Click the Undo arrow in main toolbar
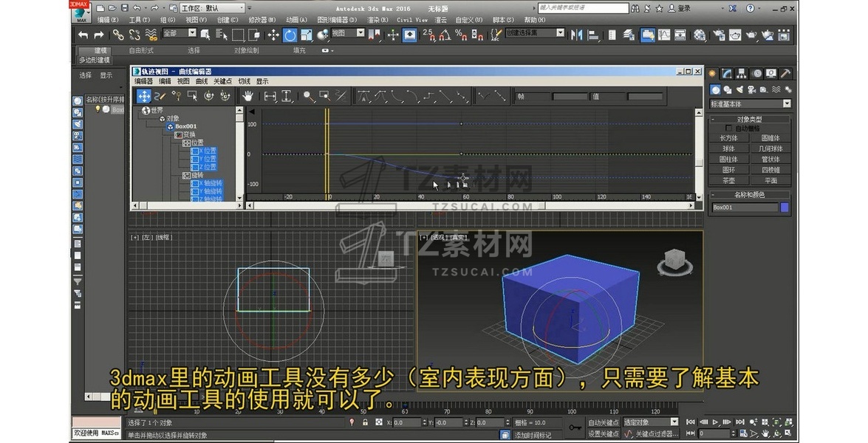The height and width of the screenshot is (443, 868). [x=83, y=35]
